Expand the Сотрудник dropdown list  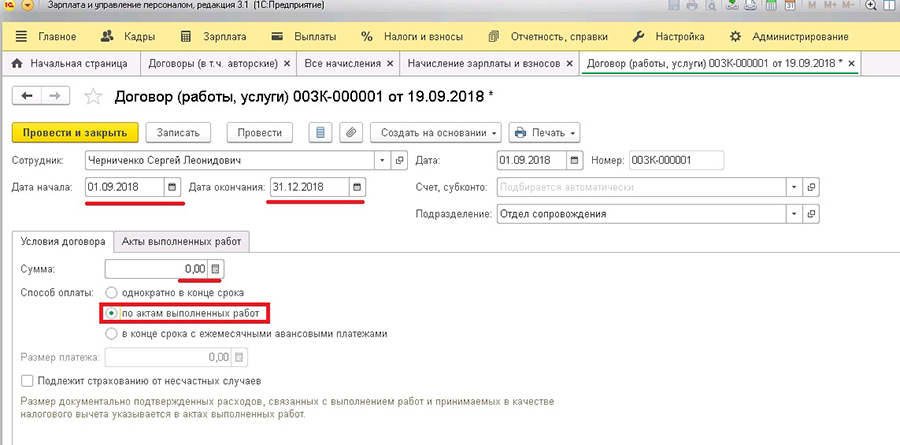pyautogui.click(x=383, y=161)
